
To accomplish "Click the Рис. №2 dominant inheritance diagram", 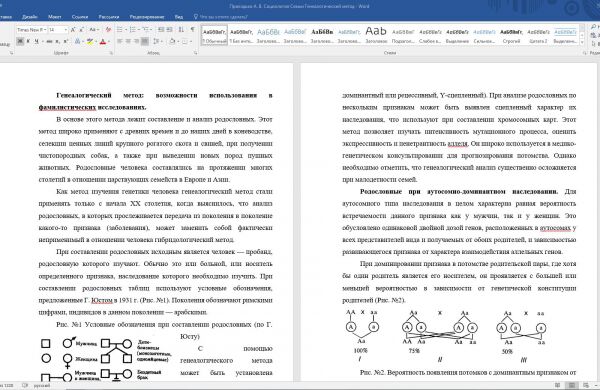I will 446,335.
